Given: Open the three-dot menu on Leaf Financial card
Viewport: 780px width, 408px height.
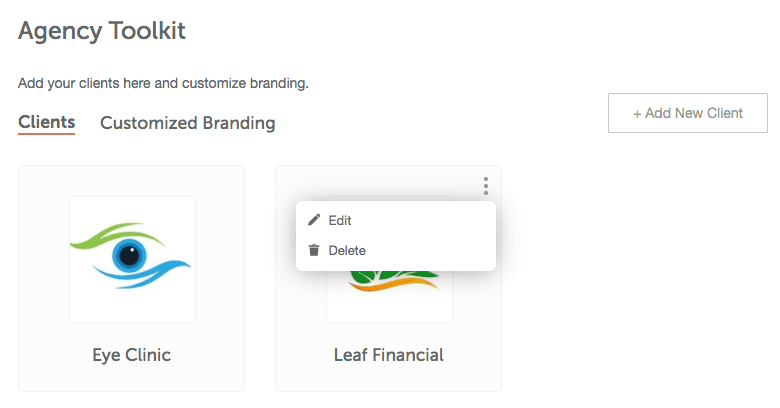Looking at the screenshot, I should (486, 186).
